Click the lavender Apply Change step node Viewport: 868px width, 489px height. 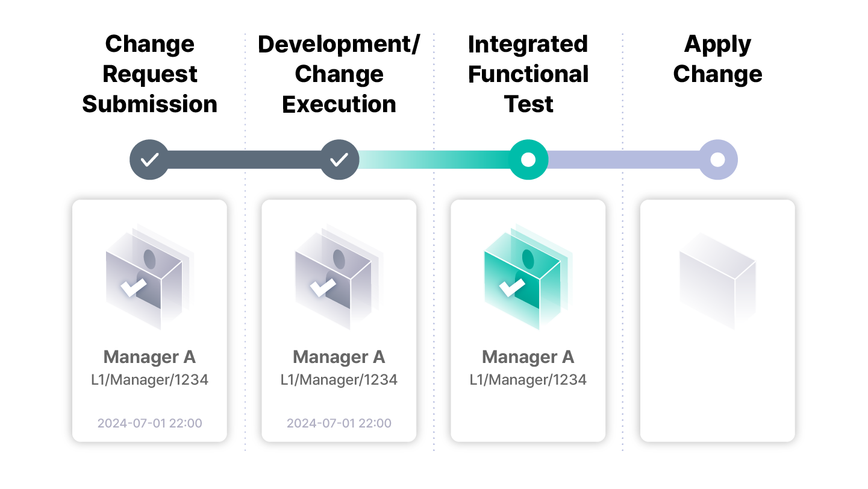click(x=717, y=160)
